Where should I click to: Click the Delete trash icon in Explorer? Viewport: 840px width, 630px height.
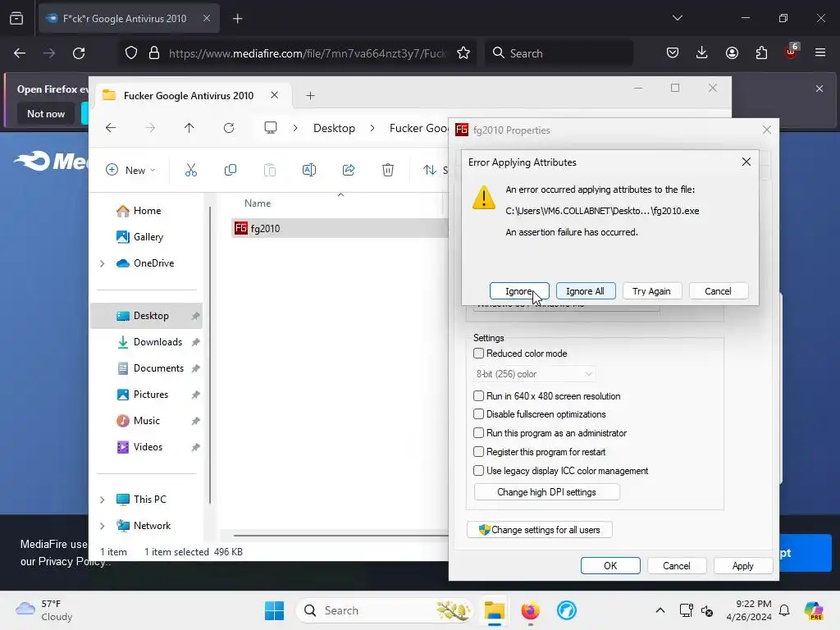coord(388,170)
